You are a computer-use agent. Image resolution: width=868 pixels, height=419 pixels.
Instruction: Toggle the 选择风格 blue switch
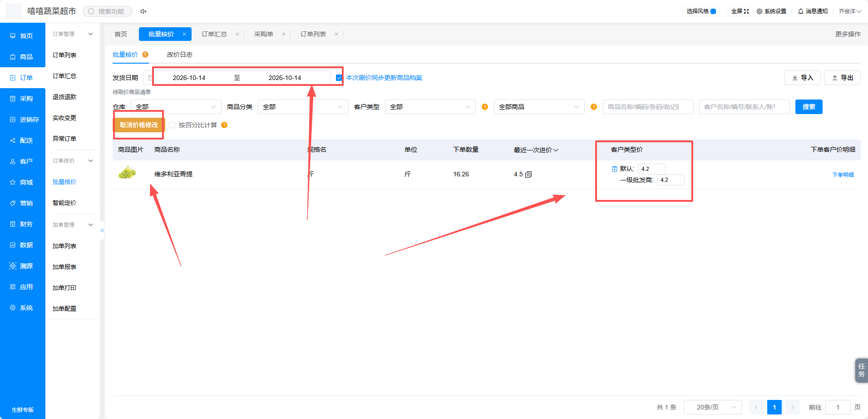pyautogui.click(x=713, y=11)
